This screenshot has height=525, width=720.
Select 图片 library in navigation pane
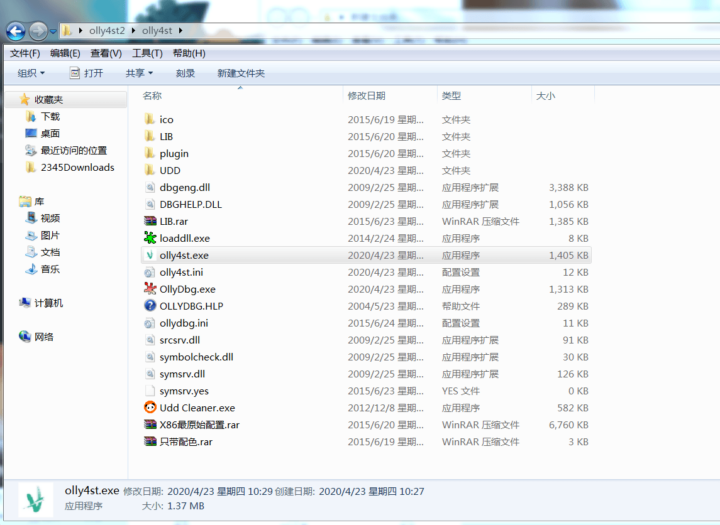pos(50,236)
